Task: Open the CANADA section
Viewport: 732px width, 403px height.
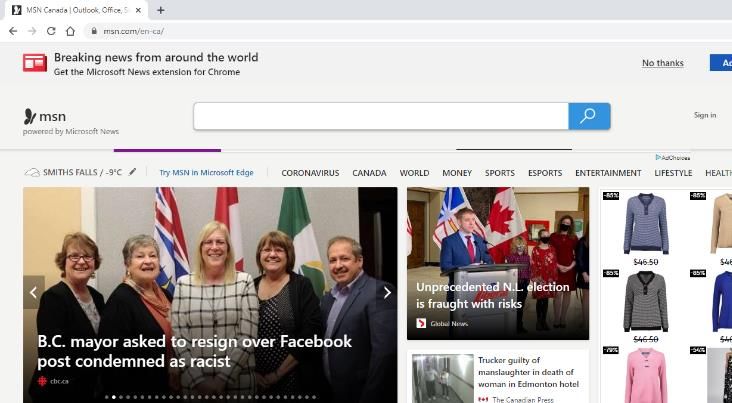Action: (x=369, y=173)
